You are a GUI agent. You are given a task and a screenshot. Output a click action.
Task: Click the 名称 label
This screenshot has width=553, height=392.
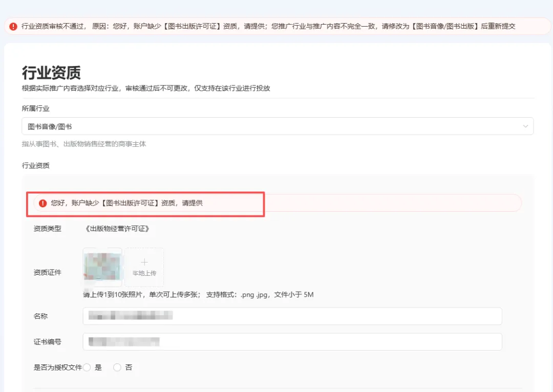click(40, 316)
